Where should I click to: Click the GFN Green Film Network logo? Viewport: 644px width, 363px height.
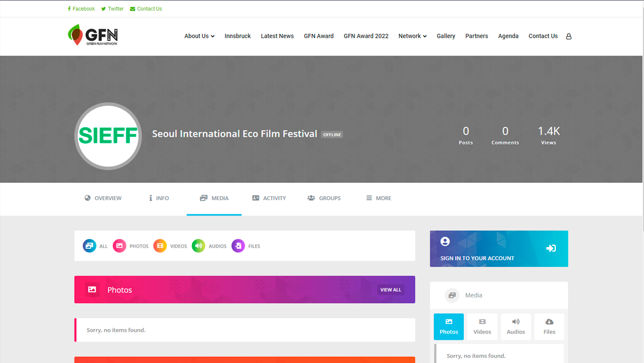pyautogui.click(x=93, y=36)
